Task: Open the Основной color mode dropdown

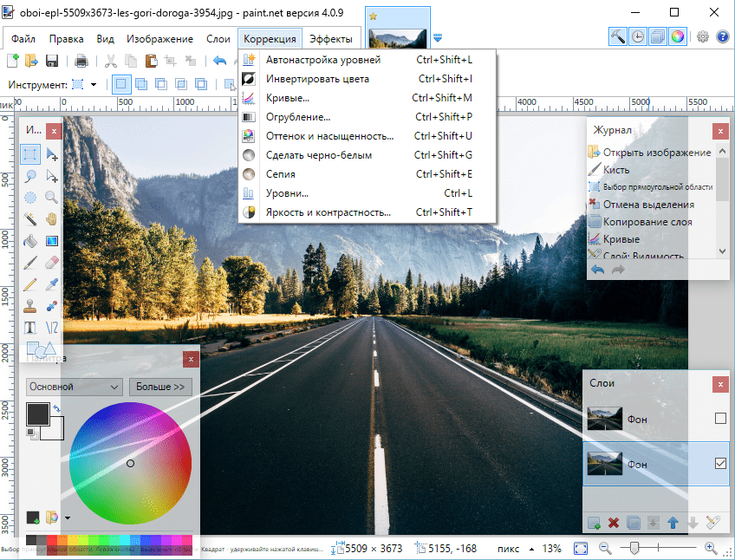Action: [x=74, y=387]
